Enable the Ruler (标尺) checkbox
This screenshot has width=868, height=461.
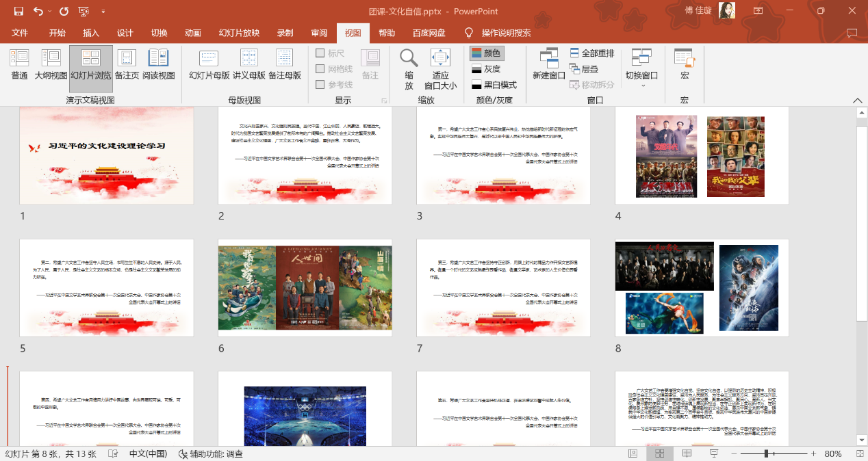click(x=320, y=53)
